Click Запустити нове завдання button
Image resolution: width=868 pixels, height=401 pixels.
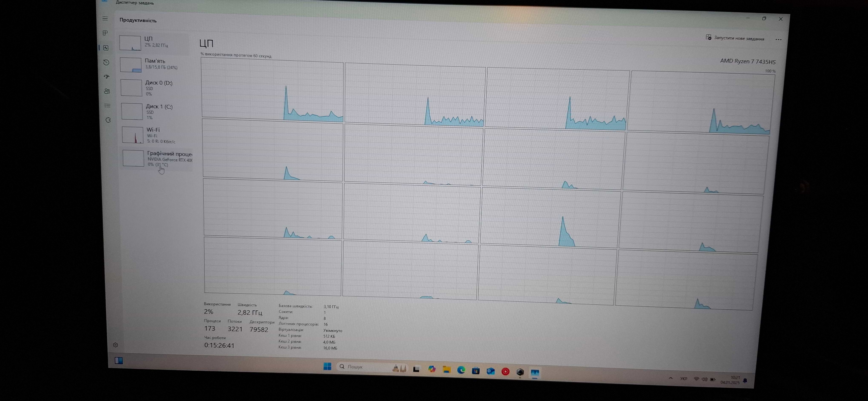[x=735, y=38]
